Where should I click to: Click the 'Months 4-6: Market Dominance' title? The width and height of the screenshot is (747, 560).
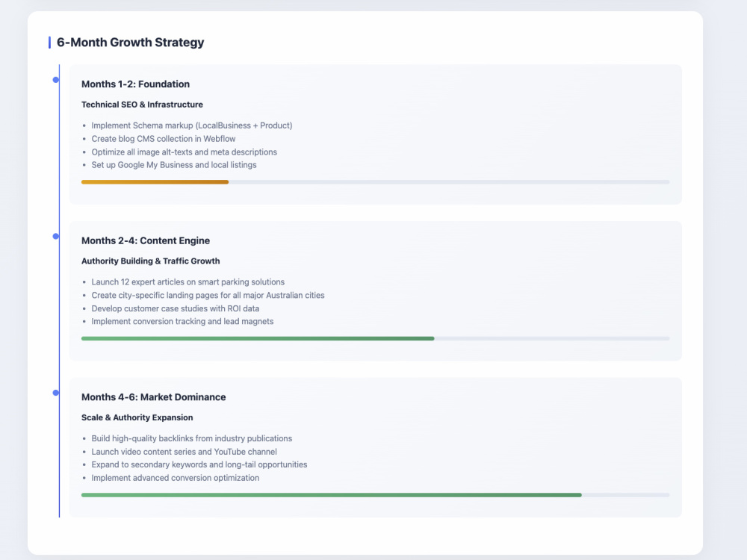pos(153,397)
